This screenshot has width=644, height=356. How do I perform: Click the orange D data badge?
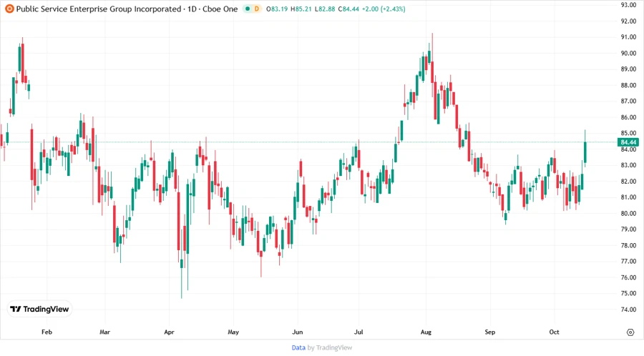[257, 9]
